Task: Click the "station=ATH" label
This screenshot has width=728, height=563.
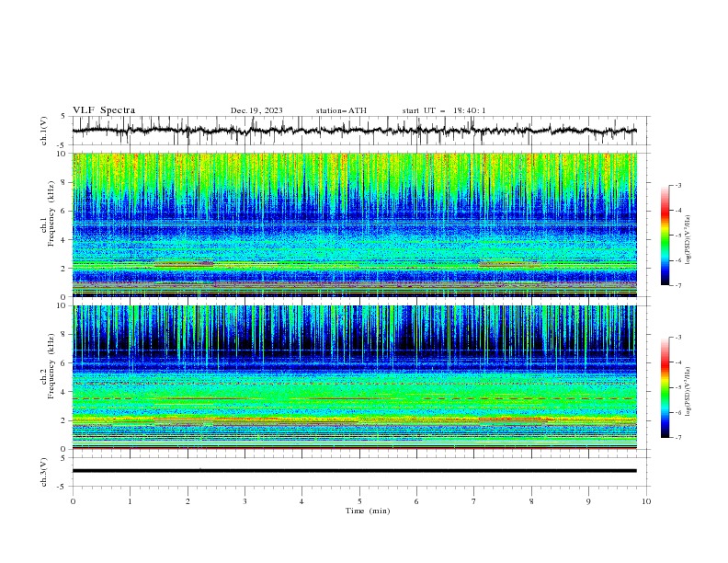Action: click(341, 110)
